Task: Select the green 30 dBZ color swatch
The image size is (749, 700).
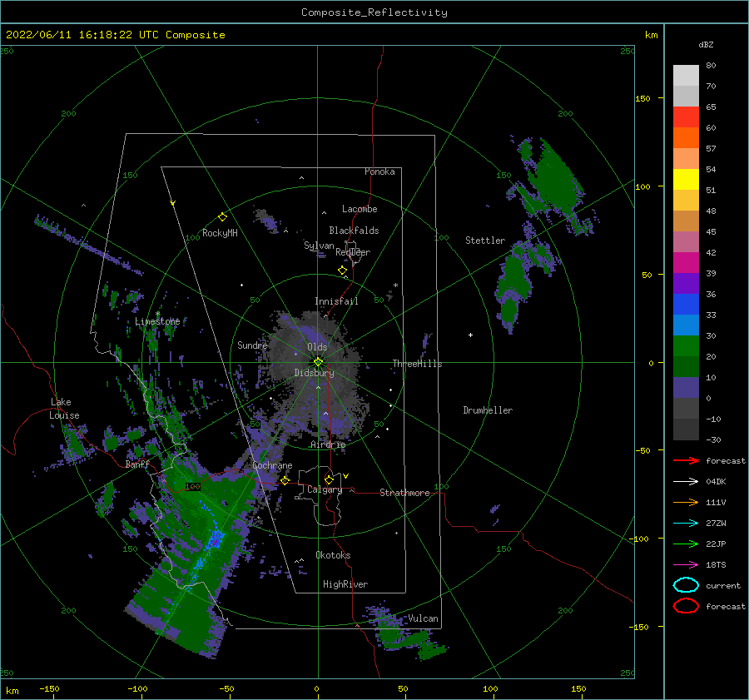Action: 686,345
